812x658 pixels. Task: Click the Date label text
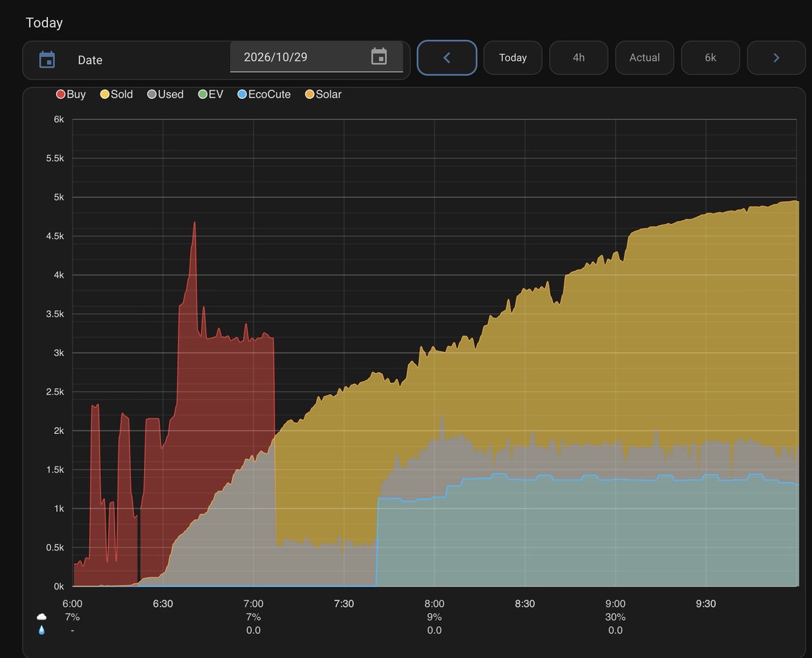click(90, 60)
